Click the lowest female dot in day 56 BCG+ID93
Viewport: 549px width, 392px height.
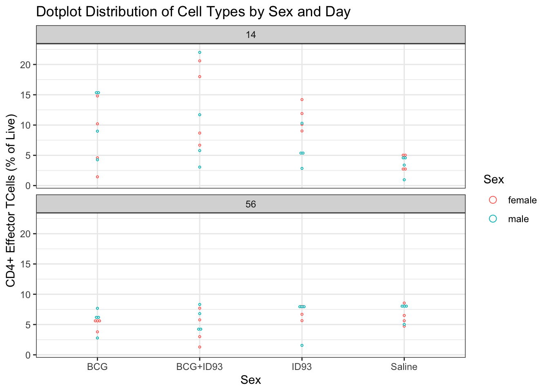click(200, 347)
